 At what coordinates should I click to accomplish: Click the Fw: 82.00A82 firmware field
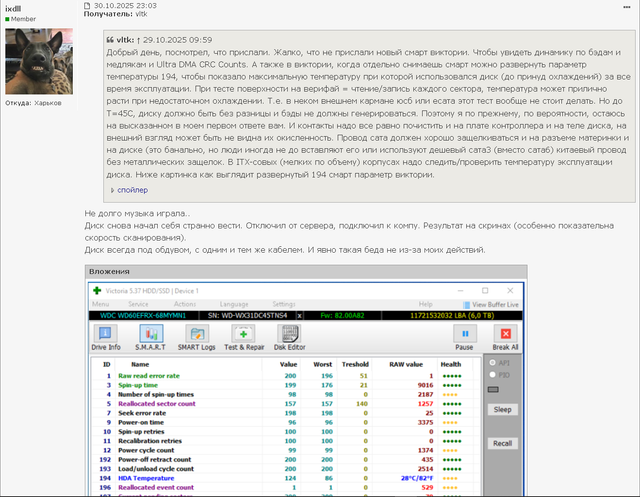342,316
